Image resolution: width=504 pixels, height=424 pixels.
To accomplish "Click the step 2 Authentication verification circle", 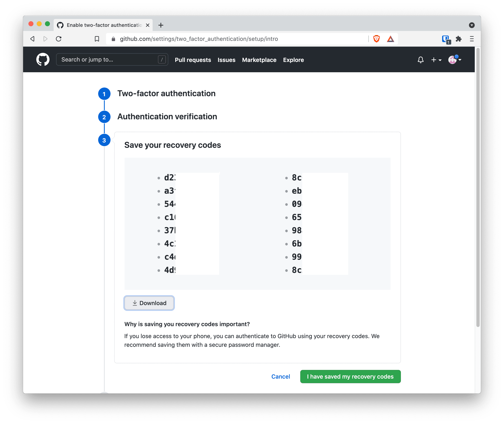I will [105, 116].
